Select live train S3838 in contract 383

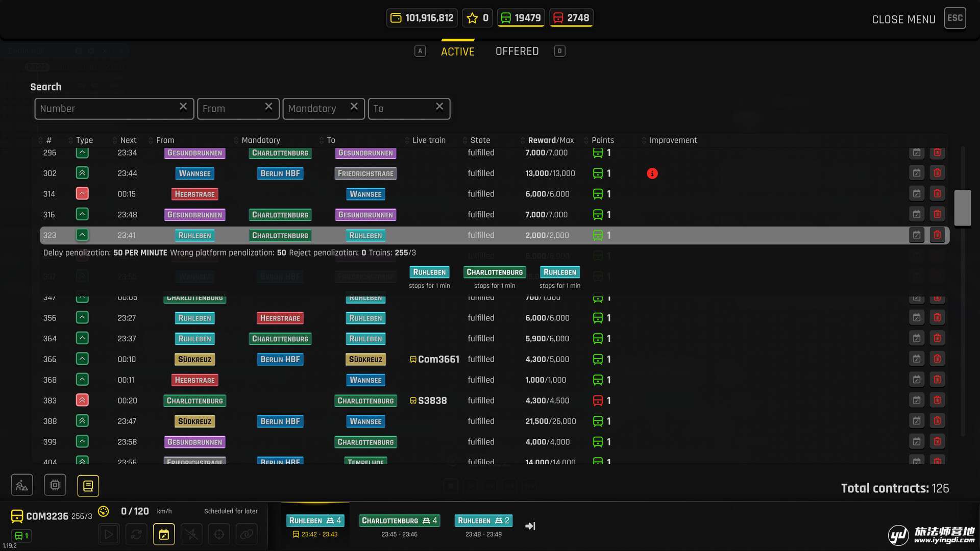click(428, 400)
